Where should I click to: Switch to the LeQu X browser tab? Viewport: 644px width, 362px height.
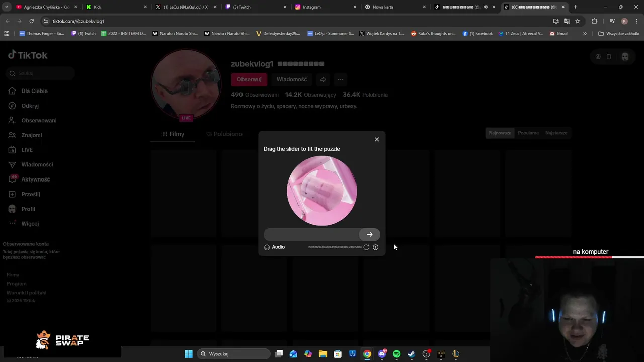click(x=186, y=7)
